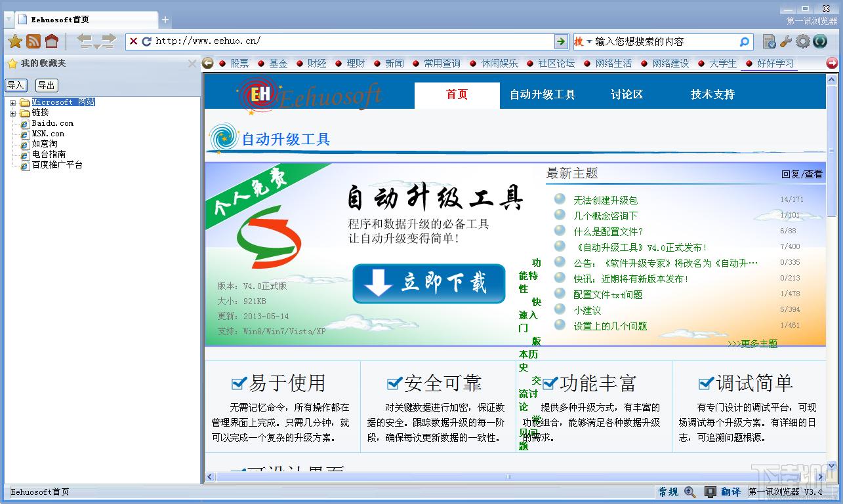
Task: Expand the 链接 folder
Action: (x=12, y=113)
